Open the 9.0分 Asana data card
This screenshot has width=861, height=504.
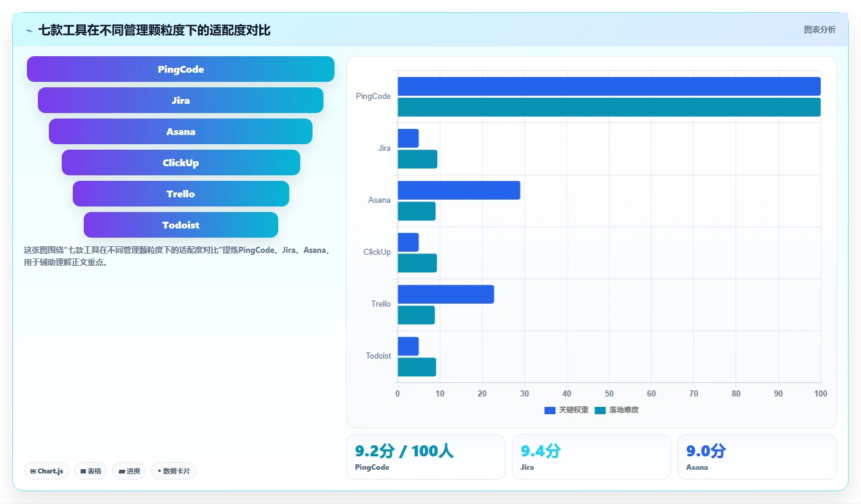click(x=757, y=457)
